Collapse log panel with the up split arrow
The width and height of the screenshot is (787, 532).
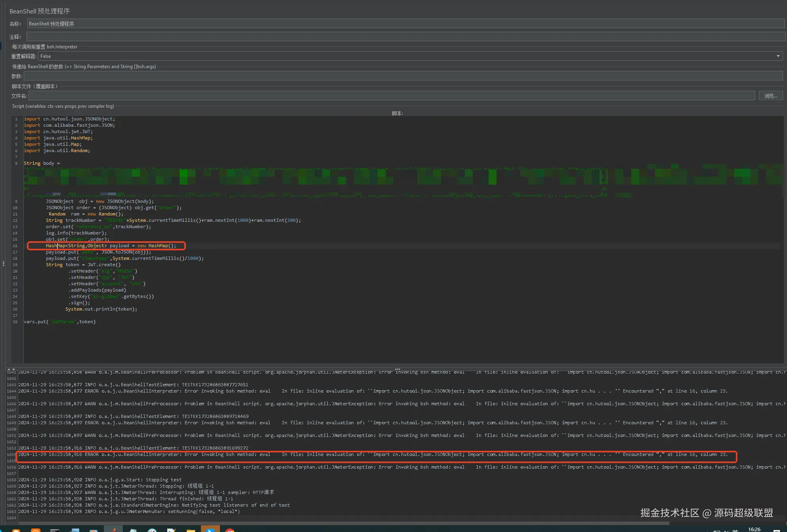click(x=9, y=369)
